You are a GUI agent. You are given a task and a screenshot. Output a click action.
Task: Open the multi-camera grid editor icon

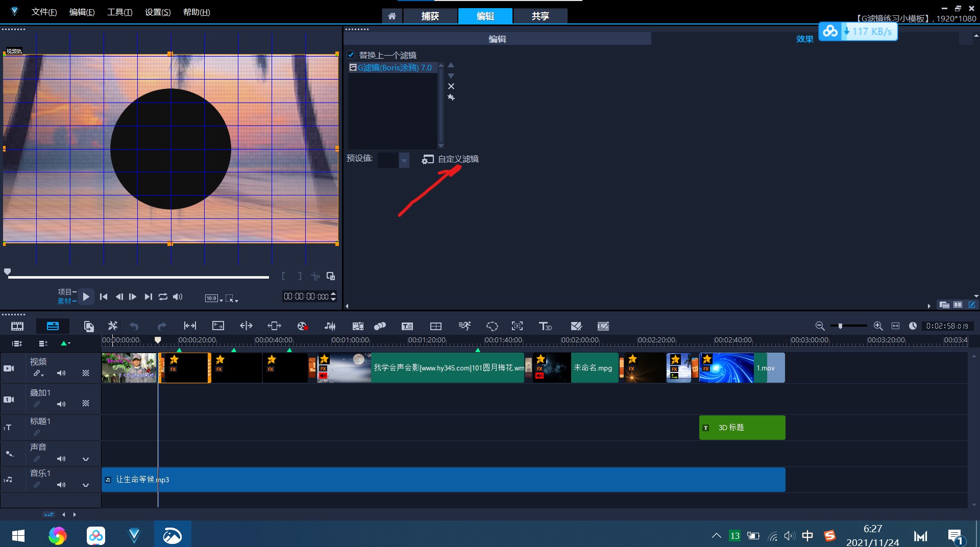click(436, 326)
